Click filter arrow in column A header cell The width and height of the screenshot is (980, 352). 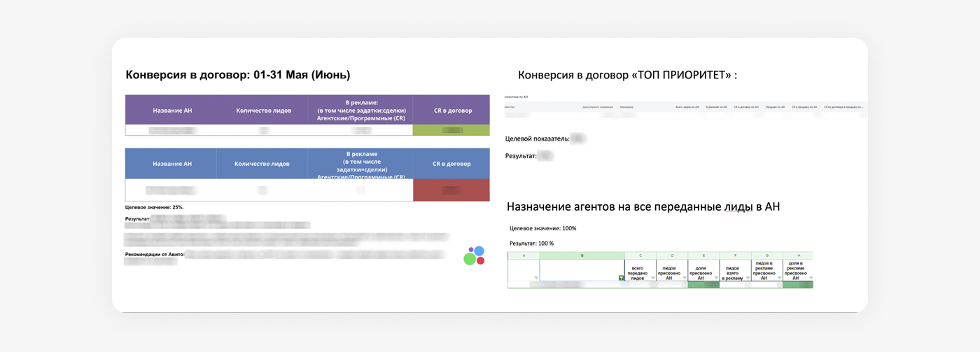click(x=536, y=278)
